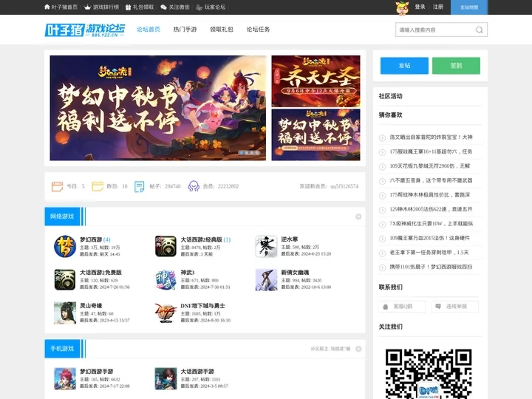The width and height of the screenshot is (532, 399).
Task: Click in the search input field
Action: tap(436, 30)
